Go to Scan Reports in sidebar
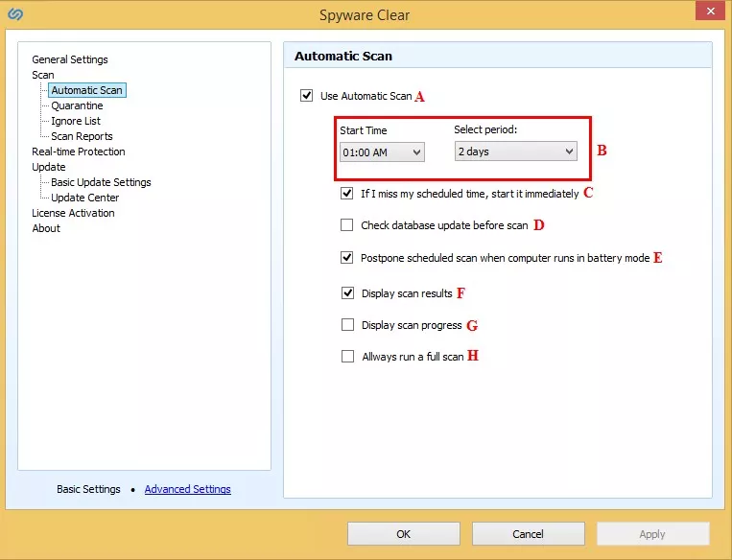732x560 pixels. pos(82,136)
